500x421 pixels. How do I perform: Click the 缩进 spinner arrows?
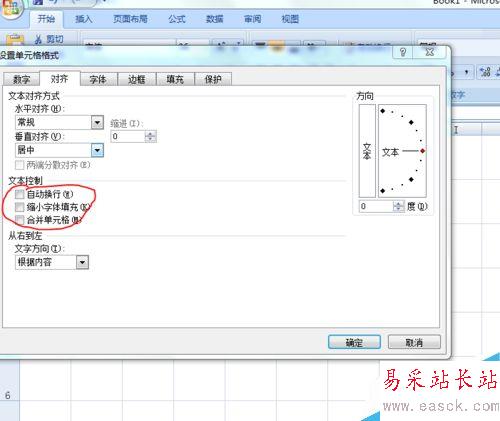(150, 136)
